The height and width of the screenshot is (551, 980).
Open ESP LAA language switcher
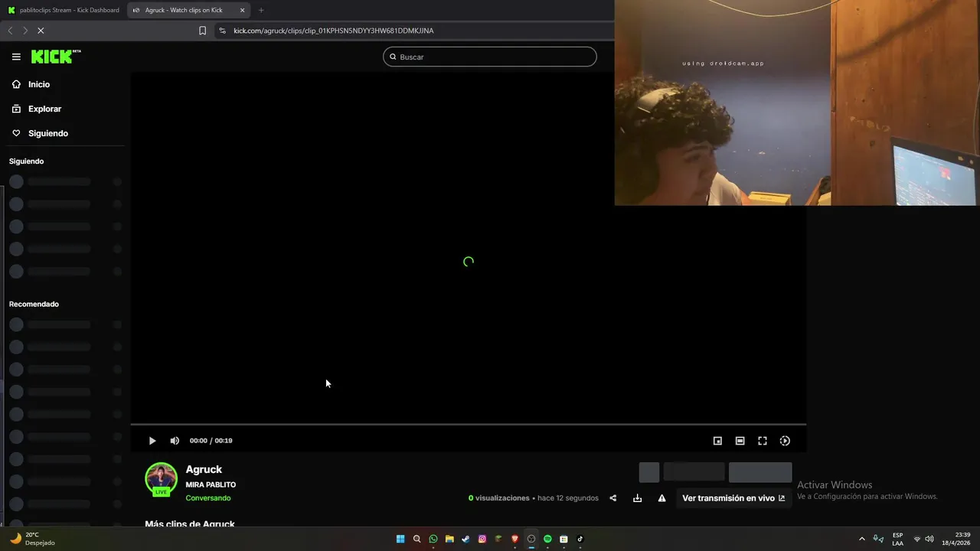(x=897, y=539)
